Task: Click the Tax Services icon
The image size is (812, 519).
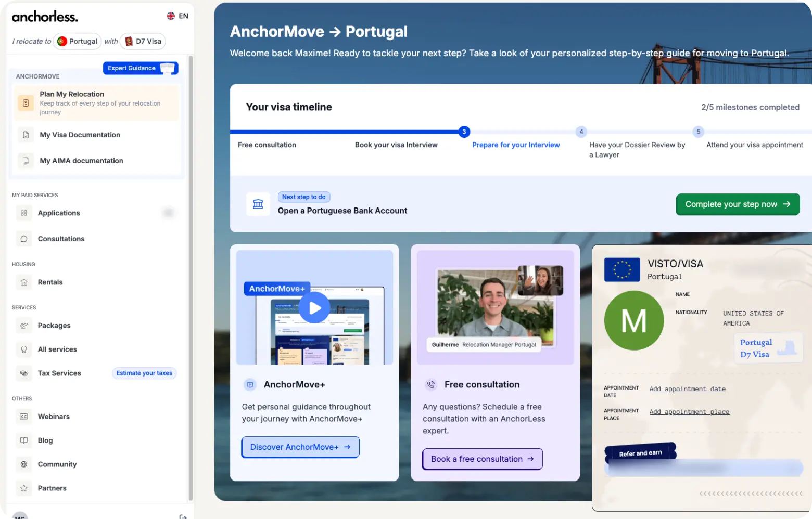Action: coord(24,373)
